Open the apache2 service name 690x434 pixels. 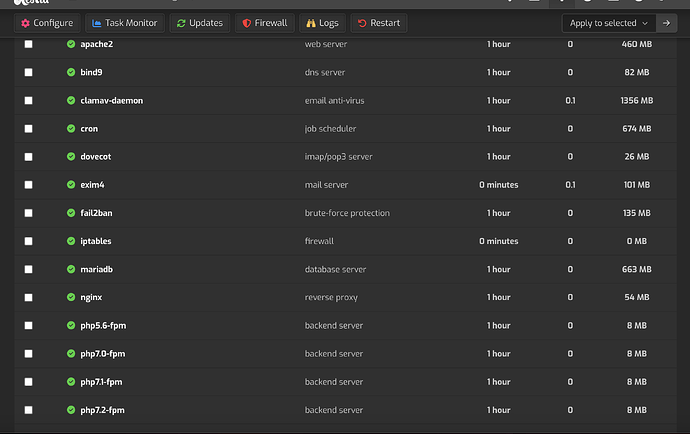[97, 44]
